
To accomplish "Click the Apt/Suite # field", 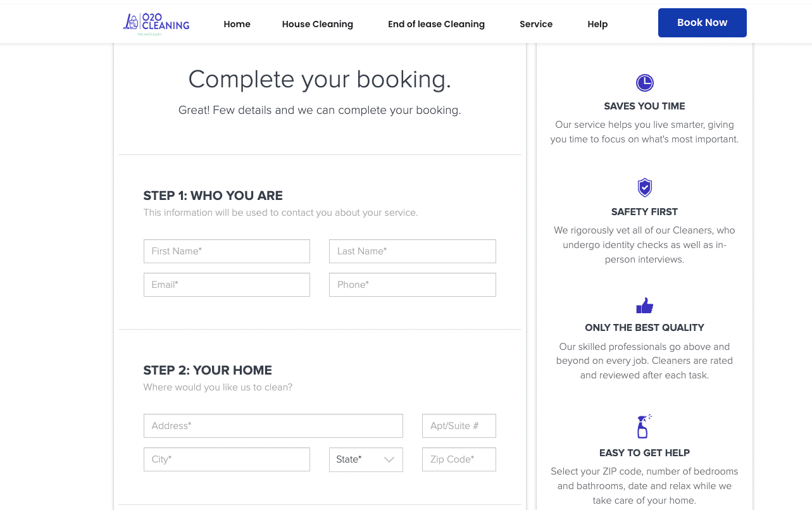I will [x=459, y=426].
